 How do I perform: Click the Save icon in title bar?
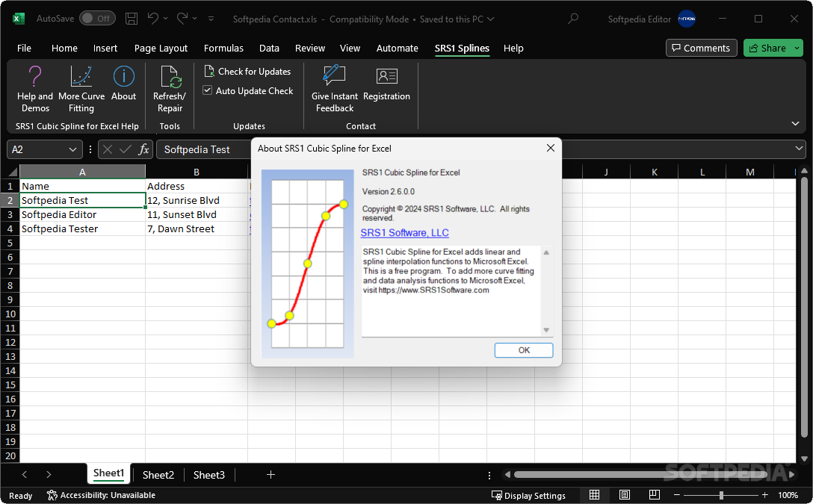(x=132, y=19)
